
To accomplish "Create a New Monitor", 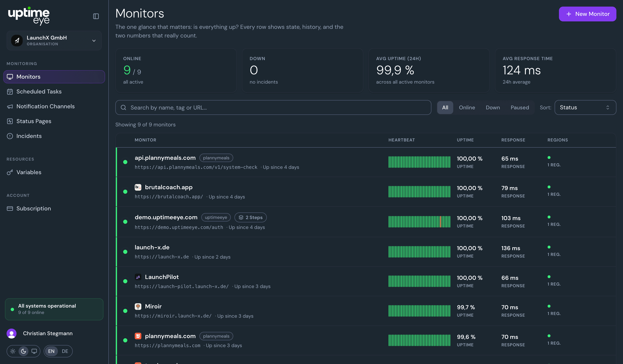I will click(587, 14).
